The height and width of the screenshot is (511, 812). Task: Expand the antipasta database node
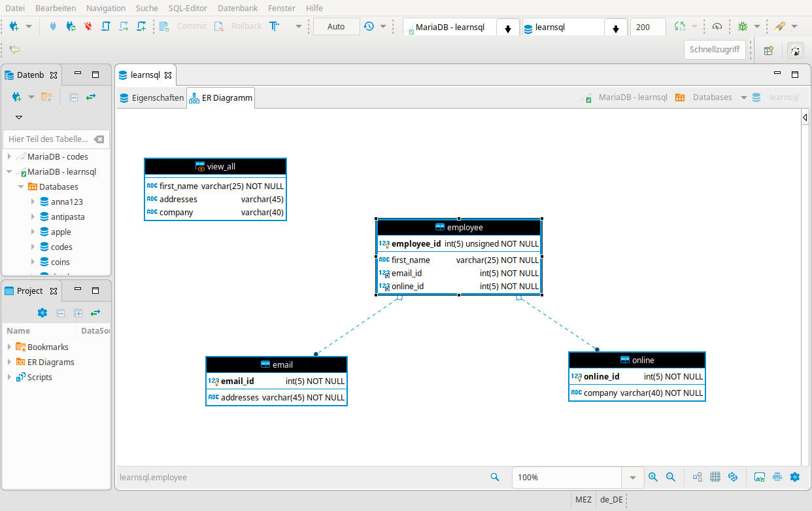(33, 217)
